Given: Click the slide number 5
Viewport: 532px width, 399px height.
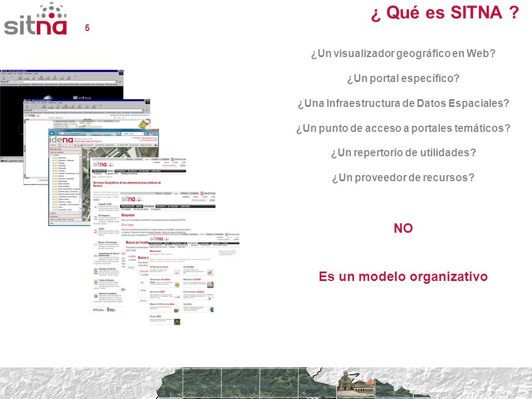Looking at the screenshot, I should click(87, 28).
